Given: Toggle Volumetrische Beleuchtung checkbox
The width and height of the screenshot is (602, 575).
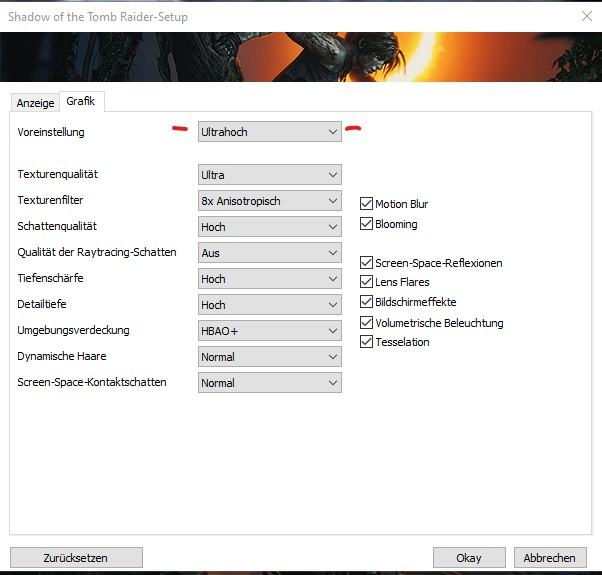Looking at the screenshot, I should coord(366,322).
